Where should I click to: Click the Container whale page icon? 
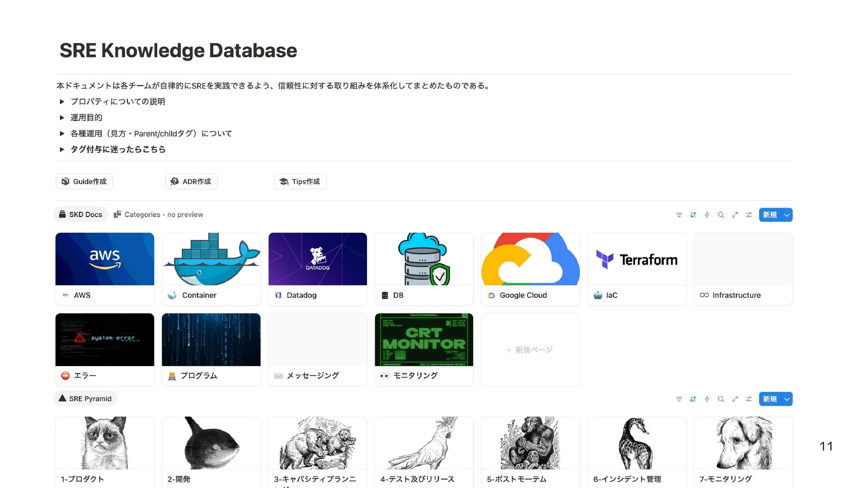(172, 295)
